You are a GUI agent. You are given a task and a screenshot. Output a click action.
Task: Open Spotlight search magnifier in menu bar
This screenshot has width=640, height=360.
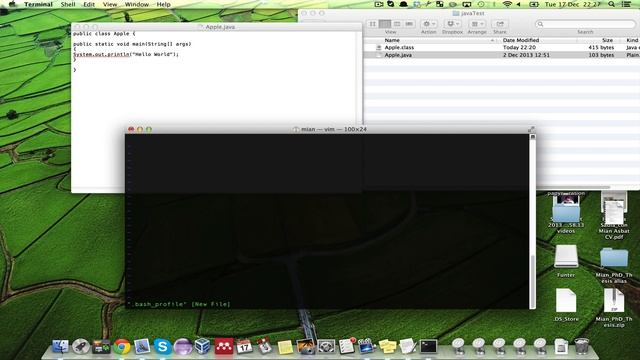pos(611,4)
